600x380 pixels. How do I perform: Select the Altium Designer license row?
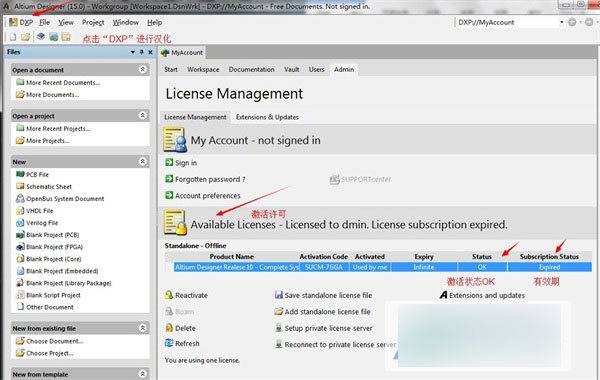click(383, 267)
